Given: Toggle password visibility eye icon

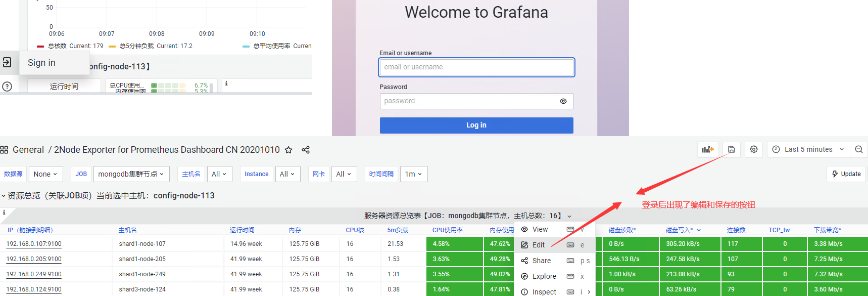Looking at the screenshot, I should [563, 101].
